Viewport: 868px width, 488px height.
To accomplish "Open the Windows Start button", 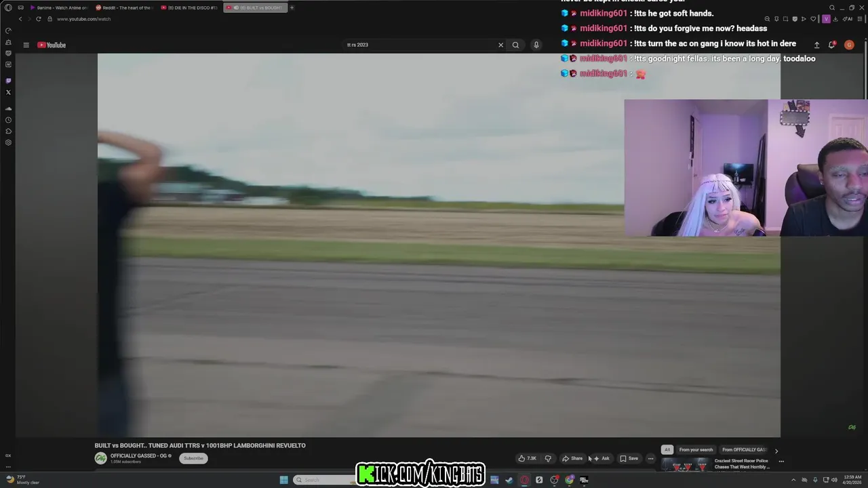I will point(283,480).
